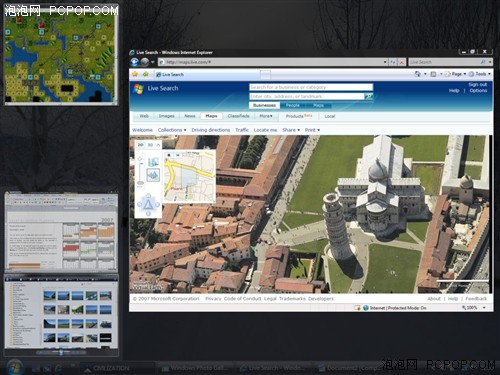Select the bird's eye view icon
500x375 pixels.
(x=153, y=175)
